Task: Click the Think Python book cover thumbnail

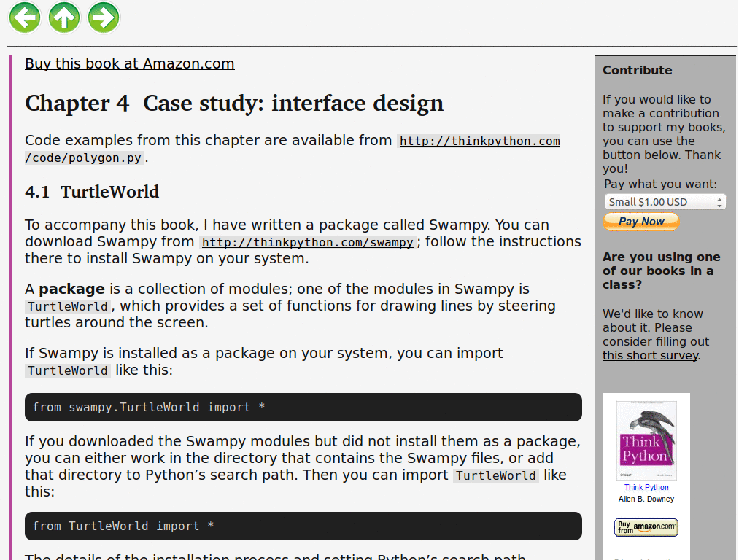Action: coord(646,440)
